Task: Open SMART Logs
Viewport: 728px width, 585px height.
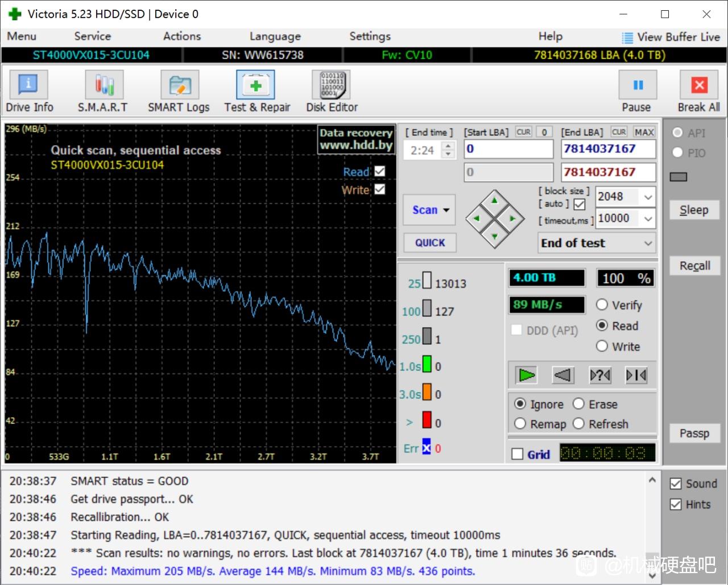Action: point(180,85)
